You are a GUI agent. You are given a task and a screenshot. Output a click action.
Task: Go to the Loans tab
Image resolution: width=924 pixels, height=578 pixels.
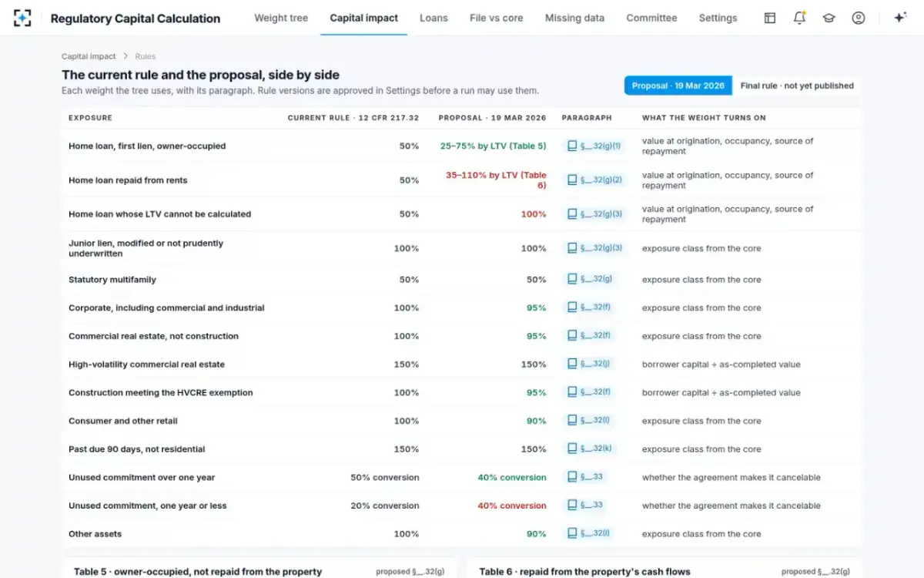point(434,18)
